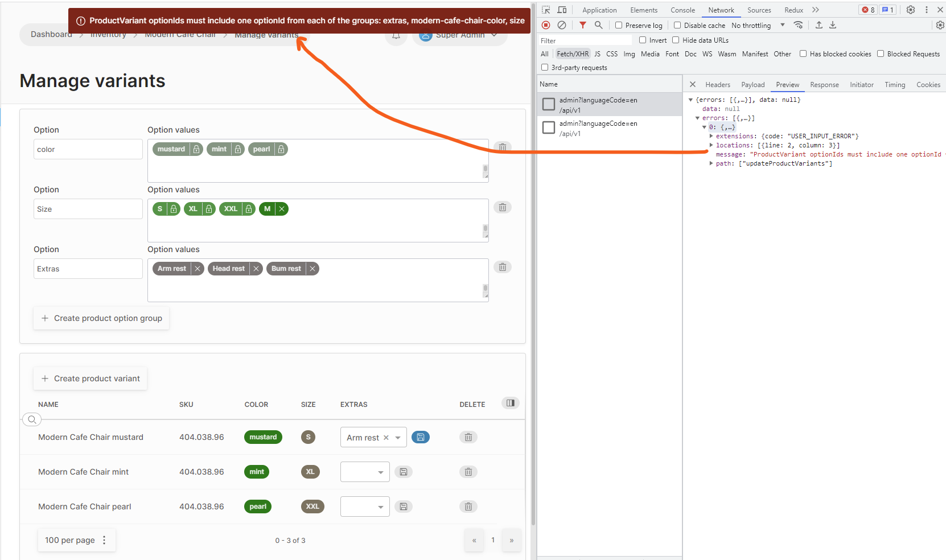This screenshot has width=946, height=560.
Task: Select the mustard color badge
Action: coord(263,437)
